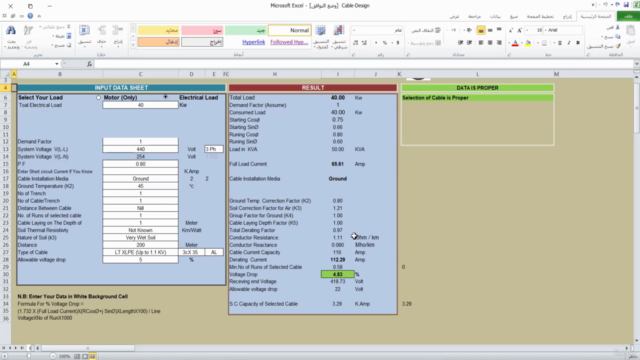Click the Insert Function fx icon
The height and width of the screenshot is (360, 640).
[x=89, y=64]
